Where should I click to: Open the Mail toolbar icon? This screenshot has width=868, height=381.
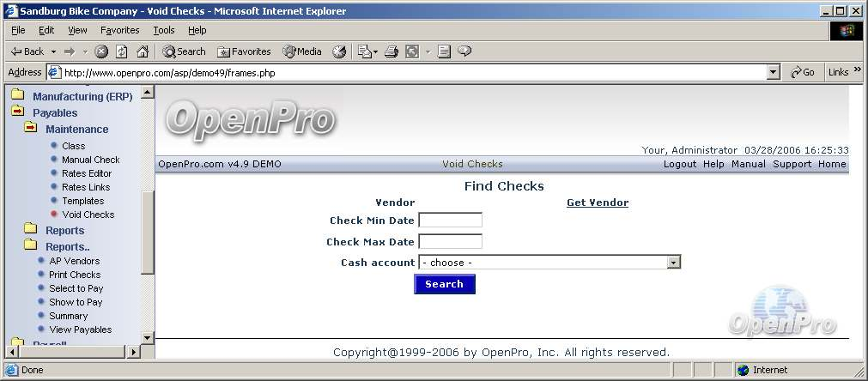point(364,51)
